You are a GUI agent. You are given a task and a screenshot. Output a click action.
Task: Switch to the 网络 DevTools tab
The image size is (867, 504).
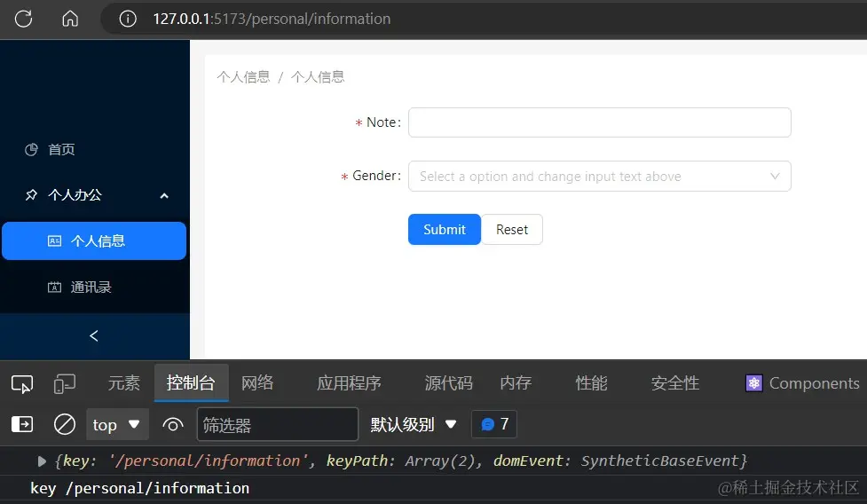[x=257, y=383]
